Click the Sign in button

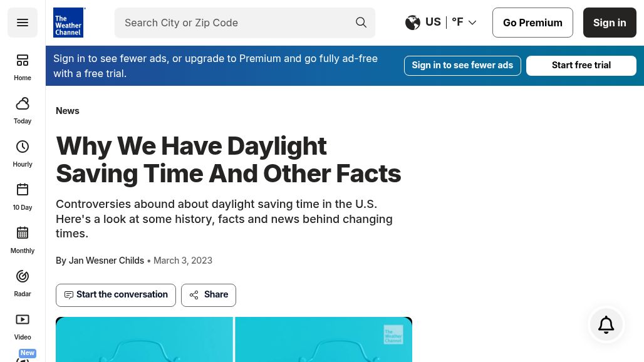[610, 23]
